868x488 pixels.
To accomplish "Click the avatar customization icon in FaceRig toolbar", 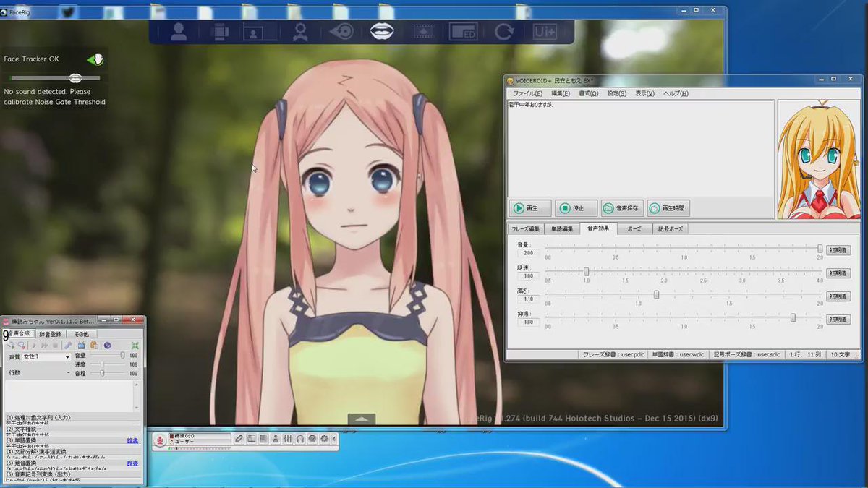I will coord(220,32).
